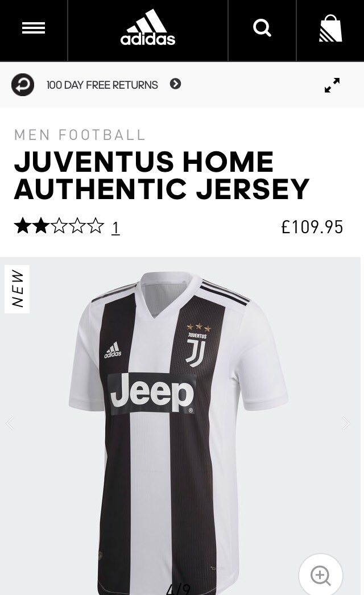Click the circular returns arrow icon

[x=22, y=85]
